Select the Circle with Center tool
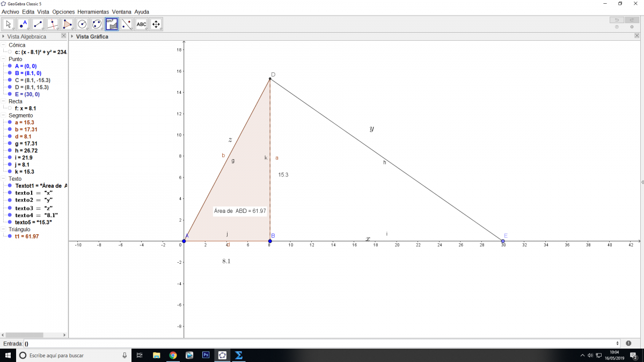Screen dimensions: 644x362 click(82, 24)
